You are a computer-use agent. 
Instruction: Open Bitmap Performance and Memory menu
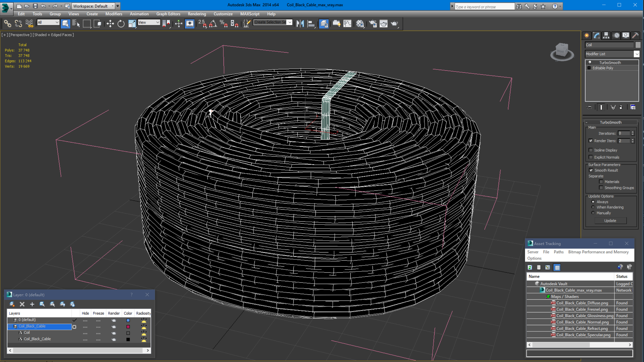[x=598, y=252]
